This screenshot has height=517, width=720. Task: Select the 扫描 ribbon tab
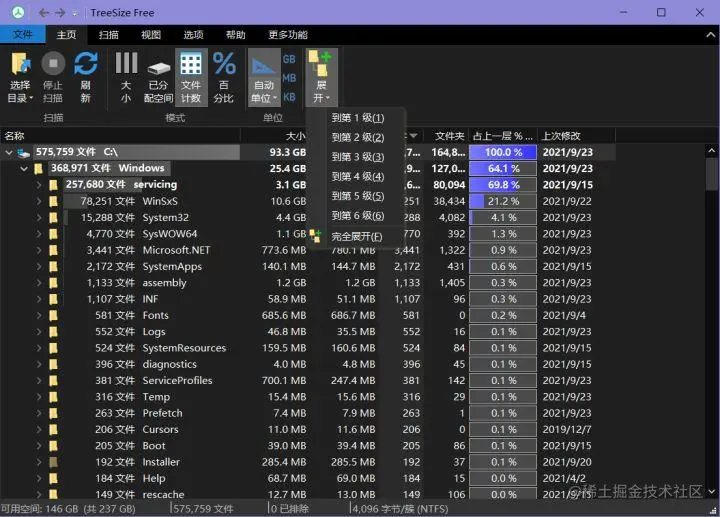point(109,34)
